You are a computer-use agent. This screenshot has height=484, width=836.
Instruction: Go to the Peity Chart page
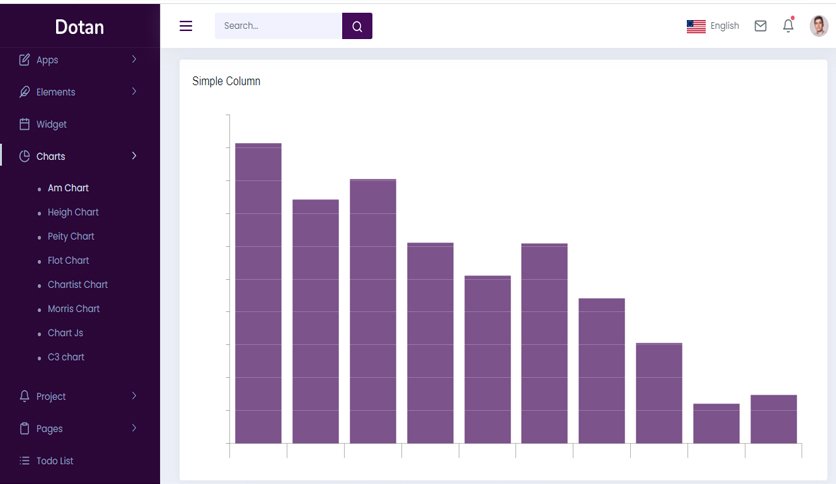71,236
